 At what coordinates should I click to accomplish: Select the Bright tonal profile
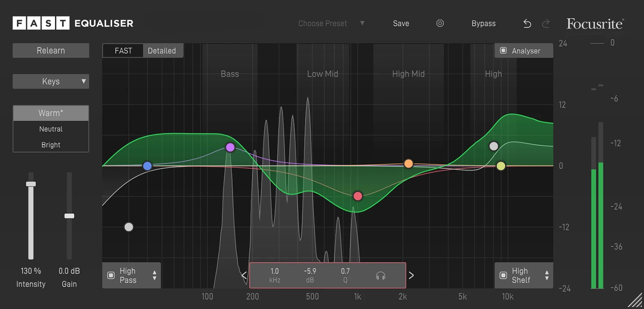pyautogui.click(x=51, y=145)
